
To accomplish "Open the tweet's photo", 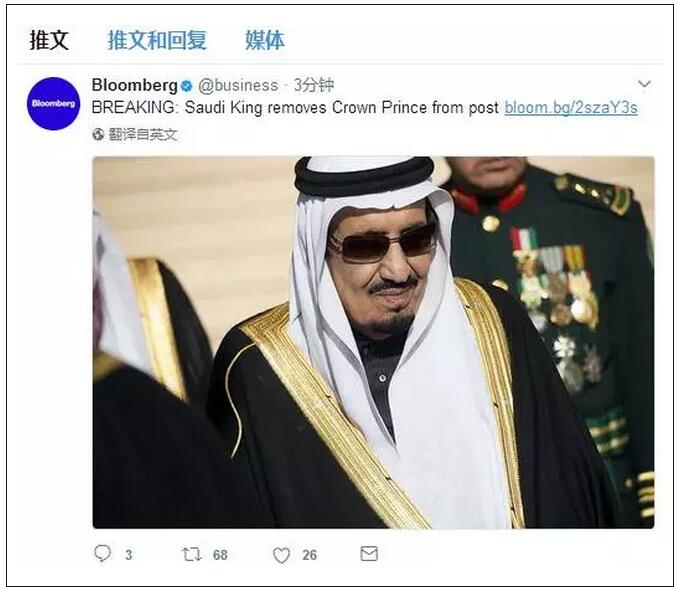I will coord(373,342).
